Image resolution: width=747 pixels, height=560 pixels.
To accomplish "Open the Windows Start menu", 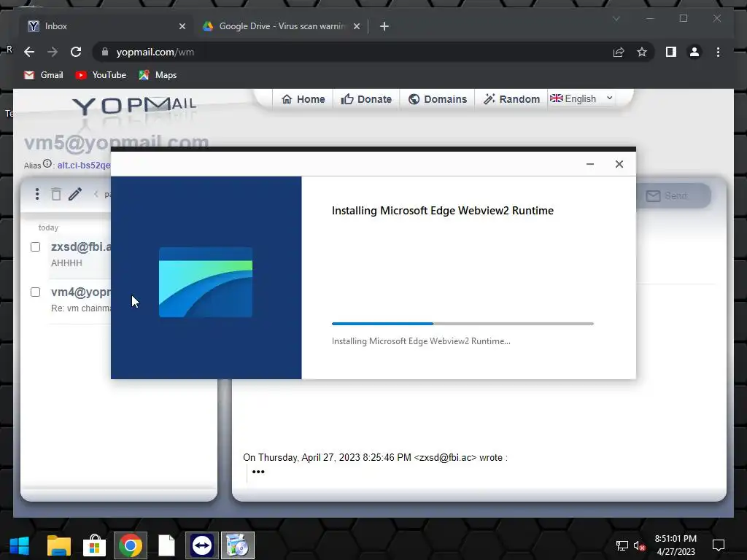I will (x=19, y=545).
